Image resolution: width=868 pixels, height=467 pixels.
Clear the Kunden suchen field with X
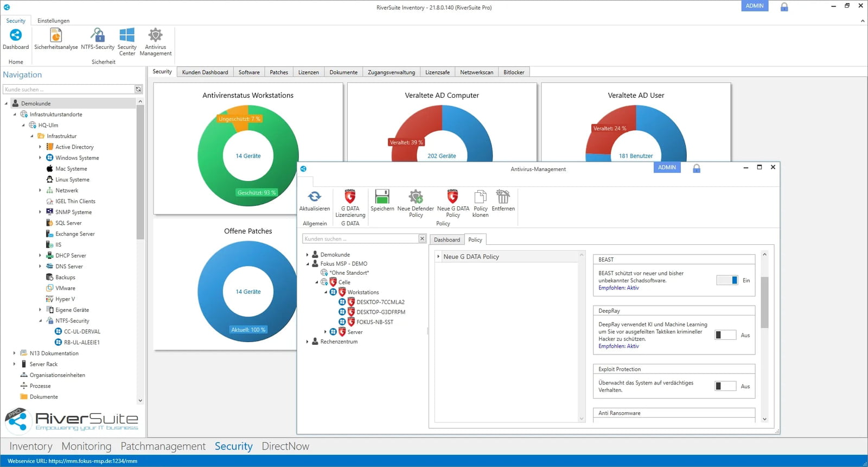pos(422,238)
